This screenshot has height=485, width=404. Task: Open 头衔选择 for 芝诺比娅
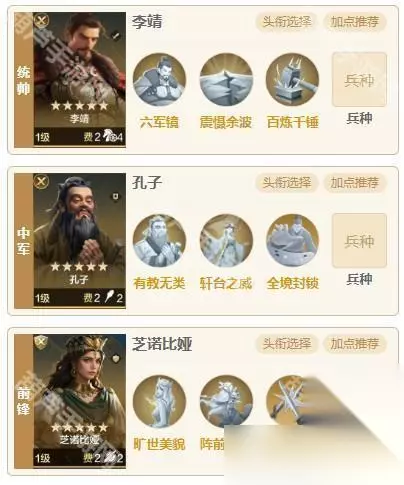[x=287, y=344]
